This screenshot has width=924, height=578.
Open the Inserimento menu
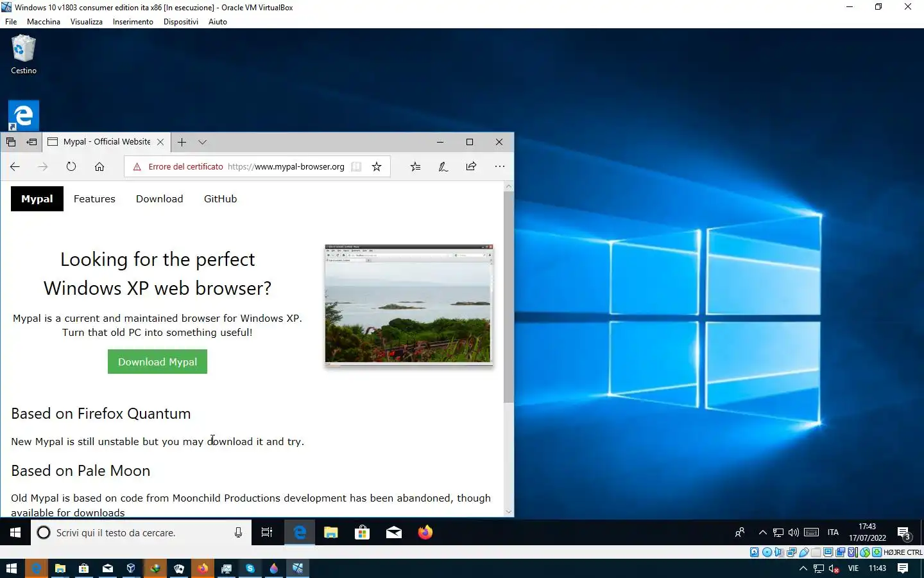click(133, 22)
